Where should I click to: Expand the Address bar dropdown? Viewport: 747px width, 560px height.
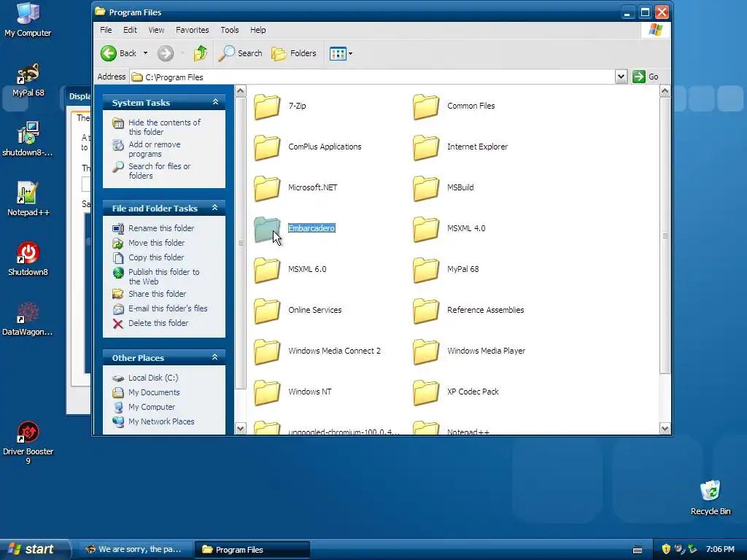pos(621,77)
